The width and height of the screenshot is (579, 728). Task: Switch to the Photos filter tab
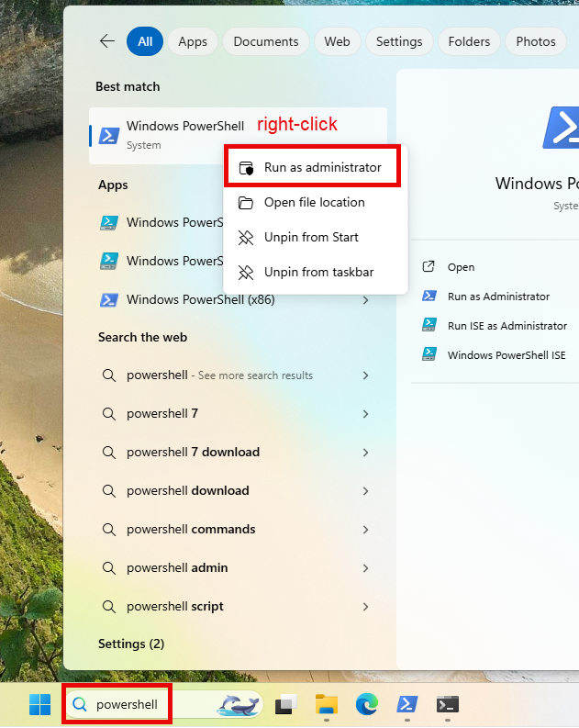[536, 41]
